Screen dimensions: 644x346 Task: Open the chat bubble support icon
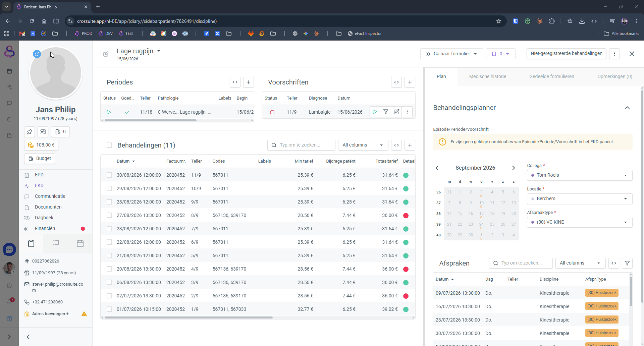[x=9, y=250]
